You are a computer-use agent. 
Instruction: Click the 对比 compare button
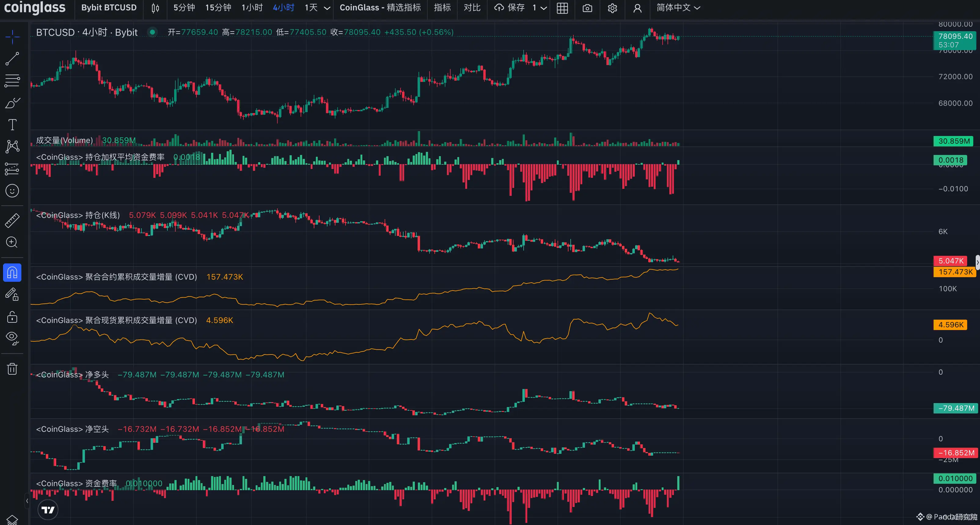[472, 8]
